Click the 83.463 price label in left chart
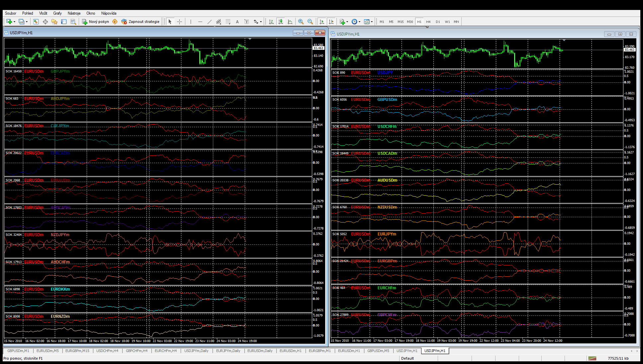643x364 pixels. point(318,48)
